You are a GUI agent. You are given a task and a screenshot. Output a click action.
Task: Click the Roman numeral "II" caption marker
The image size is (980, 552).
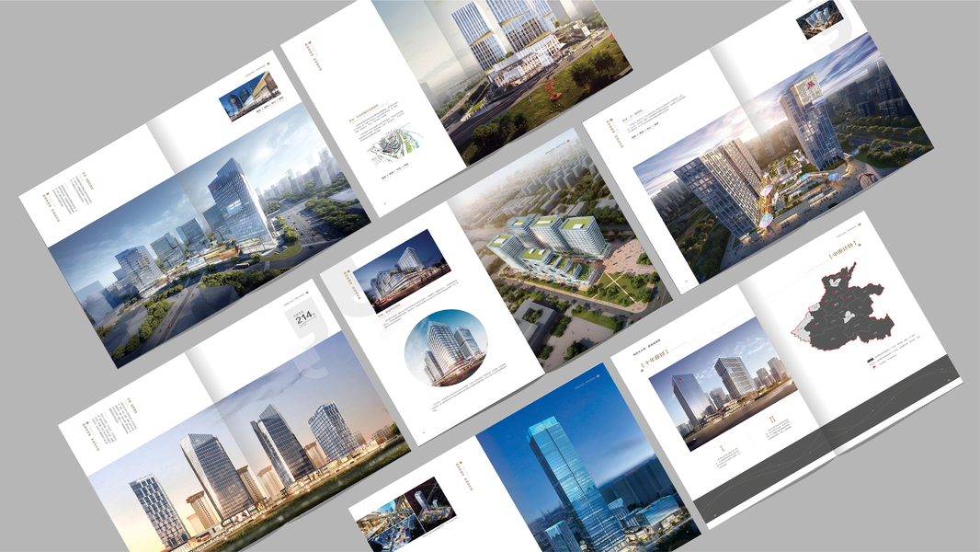tap(772, 420)
